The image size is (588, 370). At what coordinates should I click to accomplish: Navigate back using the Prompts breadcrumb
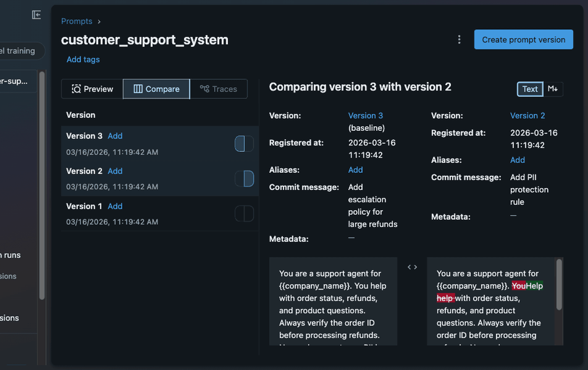(76, 21)
